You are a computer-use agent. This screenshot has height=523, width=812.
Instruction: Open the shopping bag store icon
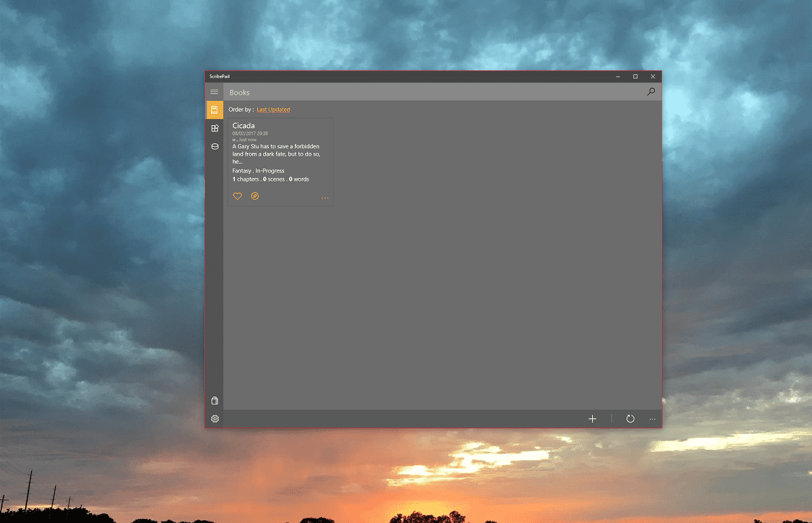(x=215, y=401)
